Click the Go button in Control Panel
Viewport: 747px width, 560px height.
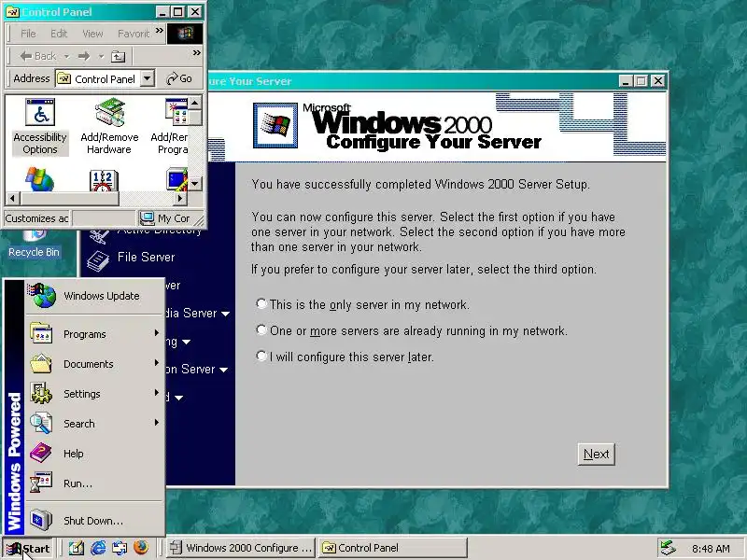coord(179,78)
